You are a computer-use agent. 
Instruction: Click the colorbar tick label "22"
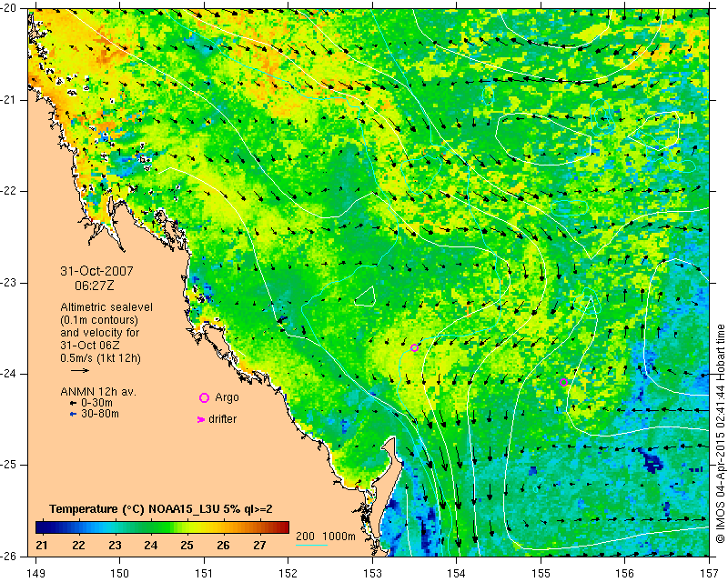click(x=78, y=545)
